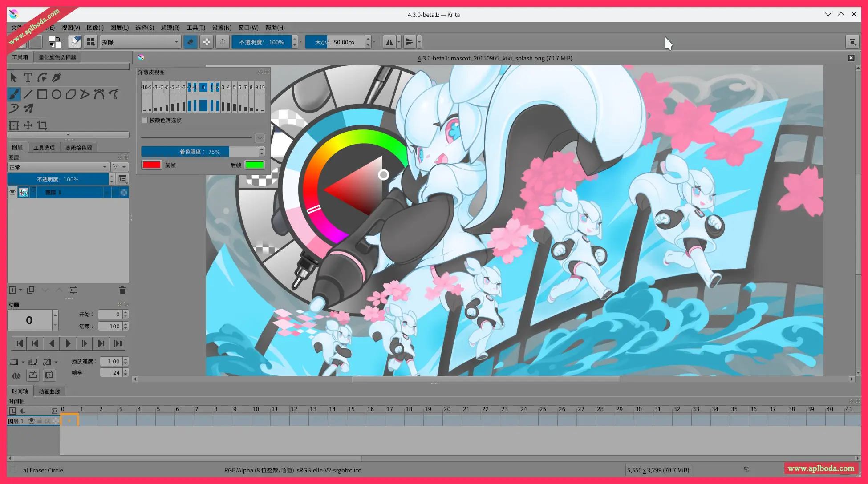Swap foreground and background colors
The width and height of the screenshot is (868, 484).
[58, 38]
